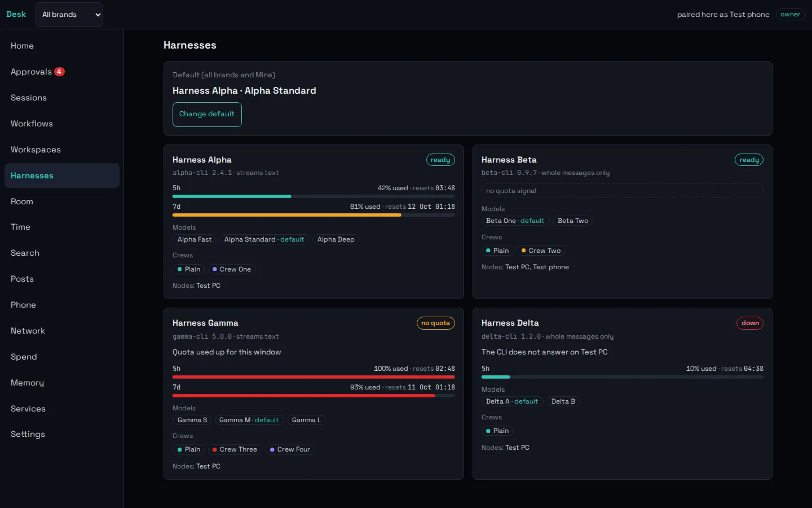Viewport: 812px width, 508px height.
Task: Click Harness Alpha's 5h usage bar
Action: pos(314,196)
